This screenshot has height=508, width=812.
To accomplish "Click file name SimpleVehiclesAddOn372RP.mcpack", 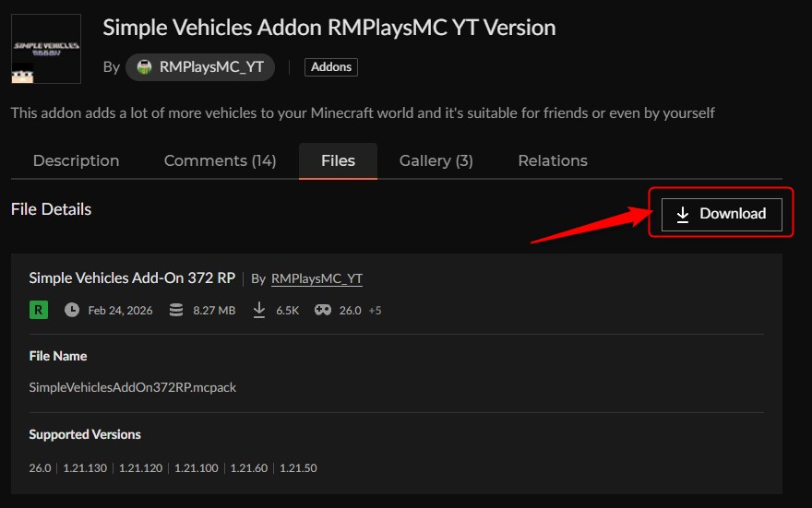I will 133,387.
